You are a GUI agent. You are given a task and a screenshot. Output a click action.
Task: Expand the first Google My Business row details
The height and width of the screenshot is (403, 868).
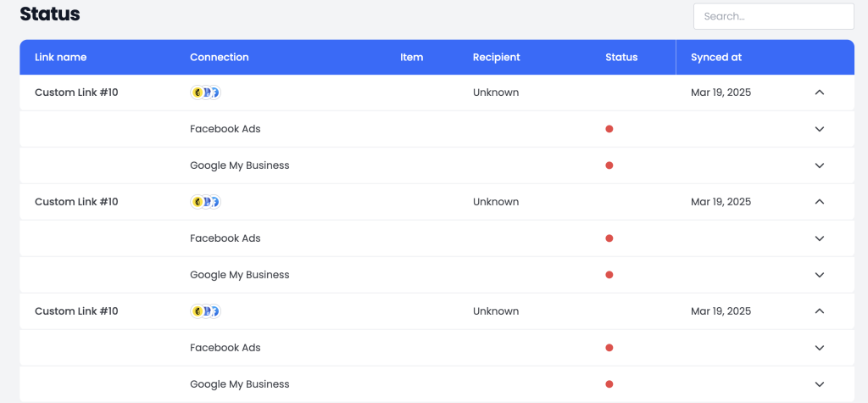820,165
